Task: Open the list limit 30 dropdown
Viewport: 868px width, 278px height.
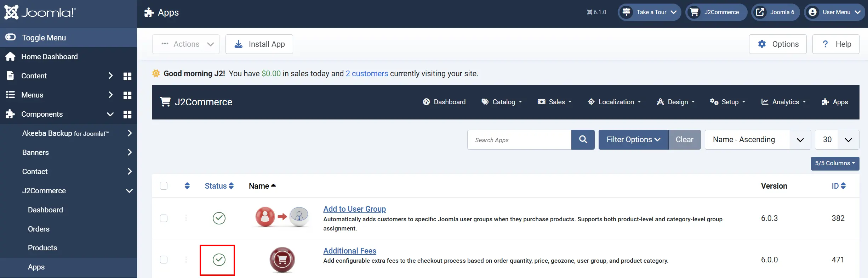Action: 837,140
